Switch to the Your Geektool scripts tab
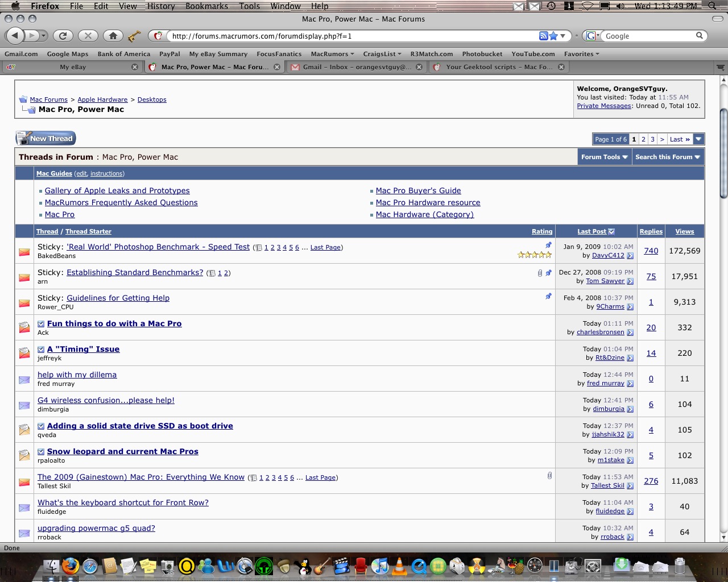728x582 pixels. pyautogui.click(x=499, y=67)
